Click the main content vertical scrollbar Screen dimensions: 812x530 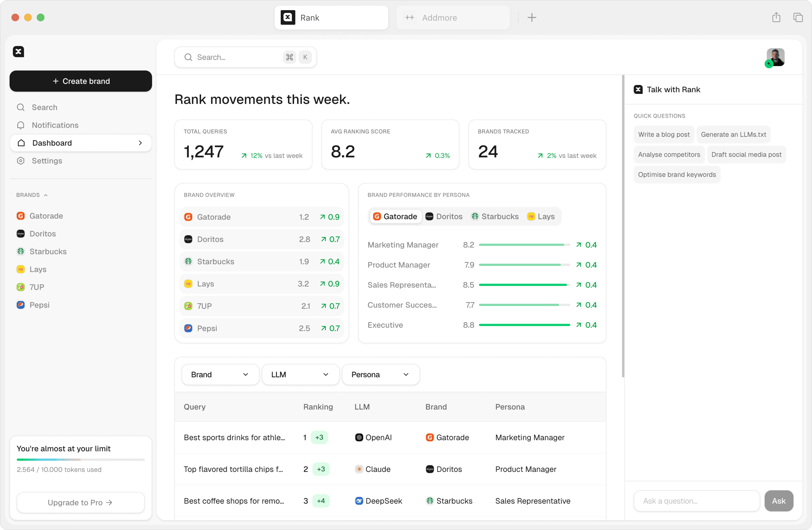623,226
